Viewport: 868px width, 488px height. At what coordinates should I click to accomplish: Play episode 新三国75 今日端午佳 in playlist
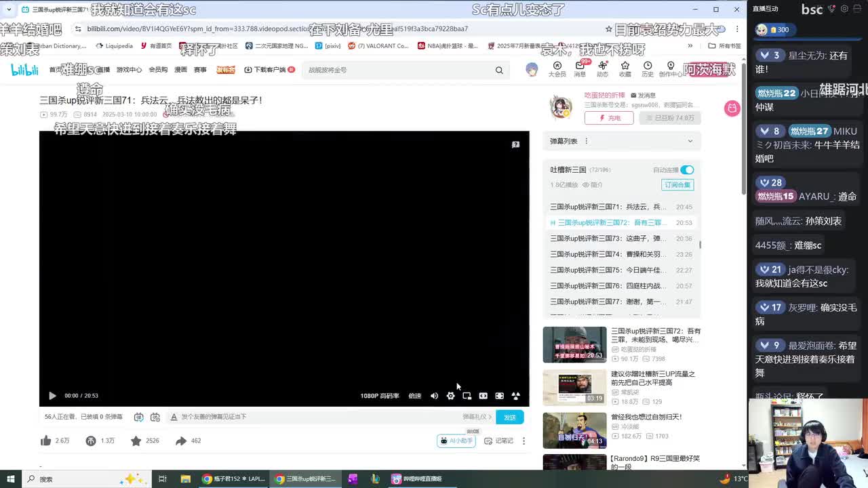pyautogui.click(x=621, y=270)
